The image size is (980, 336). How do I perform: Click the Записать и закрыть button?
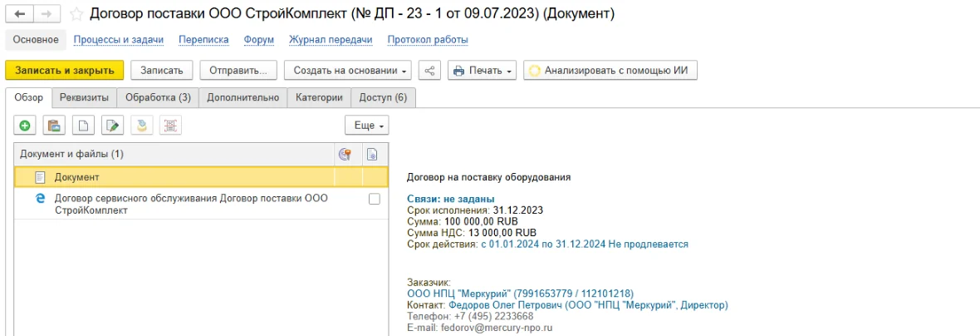[65, 71]
